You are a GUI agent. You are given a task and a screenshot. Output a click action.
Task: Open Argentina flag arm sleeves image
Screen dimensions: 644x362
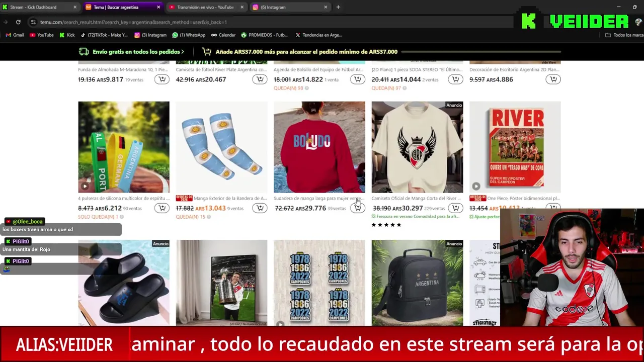221,147
